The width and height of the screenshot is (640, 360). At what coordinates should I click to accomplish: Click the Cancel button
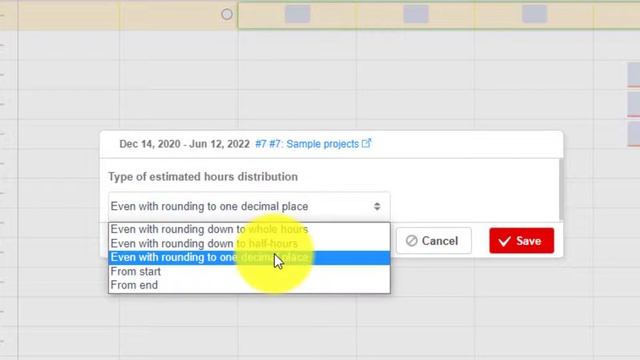(433, 241)
